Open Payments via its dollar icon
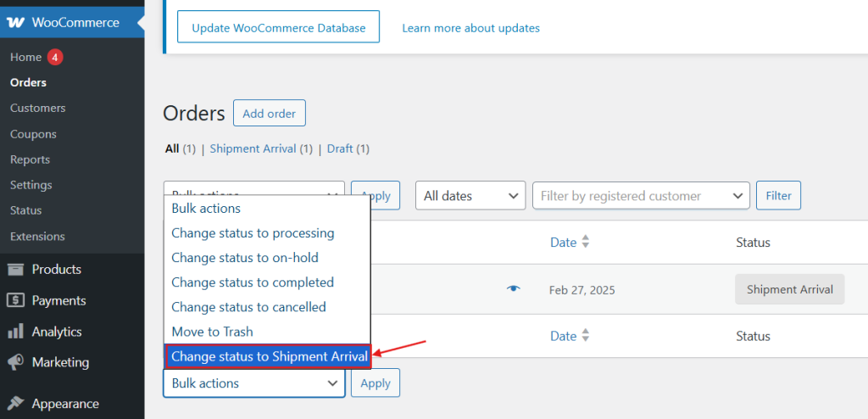 15,300
